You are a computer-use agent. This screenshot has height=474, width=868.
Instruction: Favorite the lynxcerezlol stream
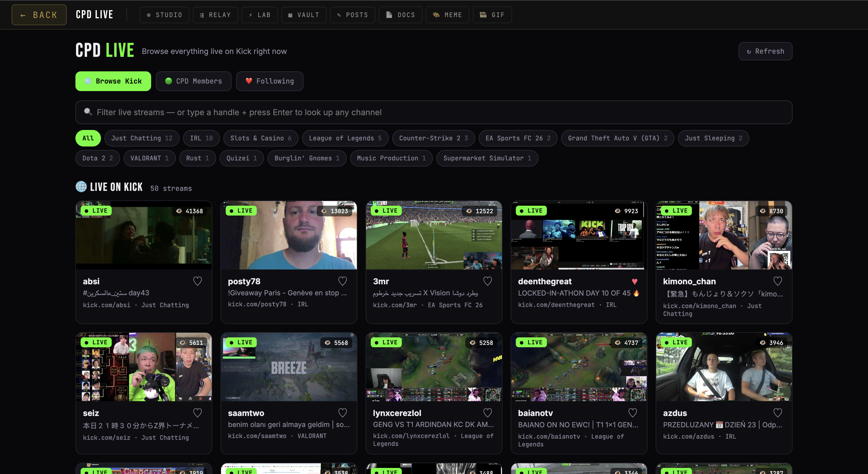coord(488,413)
